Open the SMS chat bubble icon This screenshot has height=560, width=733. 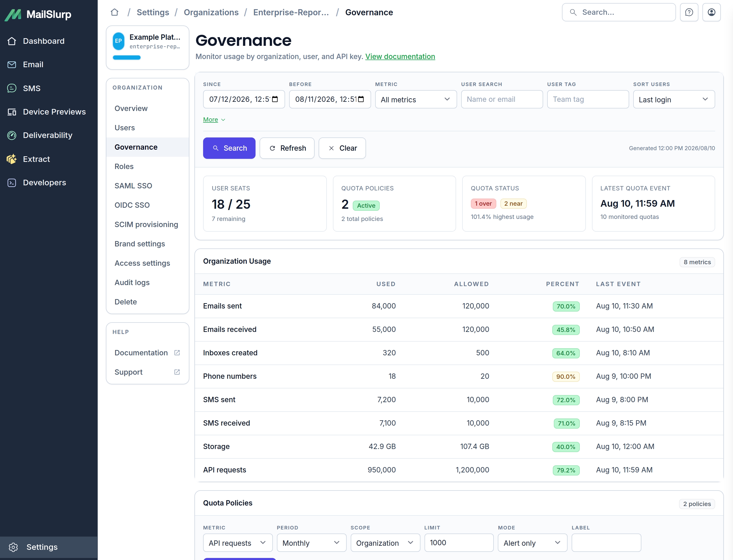(x=12, y=88)
